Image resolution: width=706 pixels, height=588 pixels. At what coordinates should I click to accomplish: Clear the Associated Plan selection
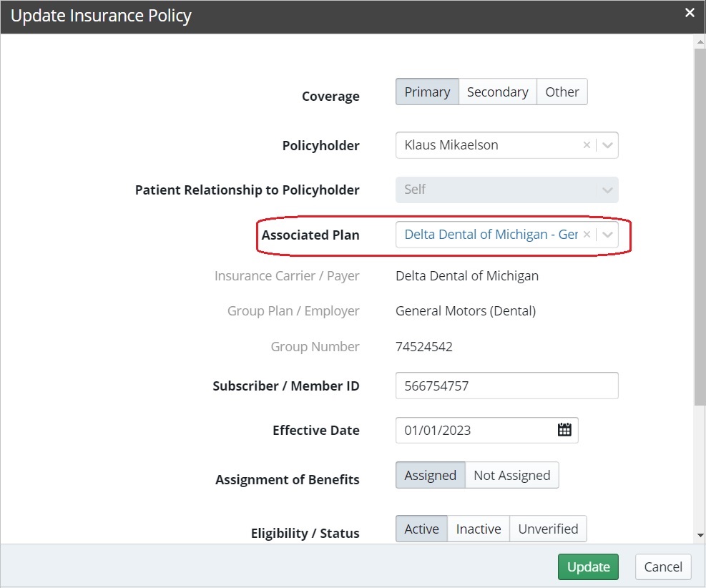587,234
